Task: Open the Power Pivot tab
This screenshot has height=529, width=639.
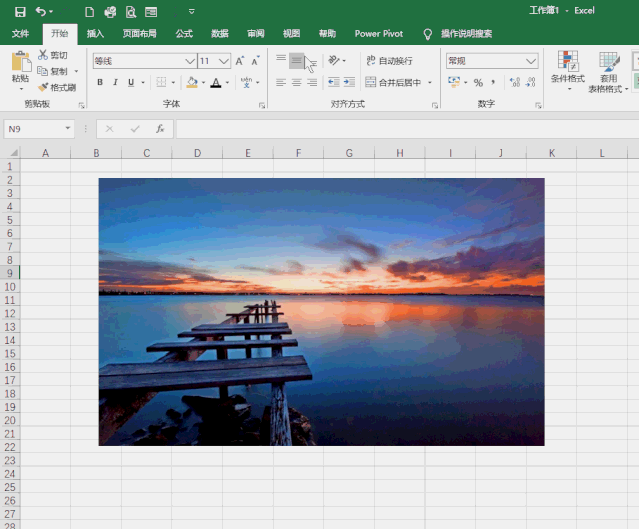Action: click(379, 33)
